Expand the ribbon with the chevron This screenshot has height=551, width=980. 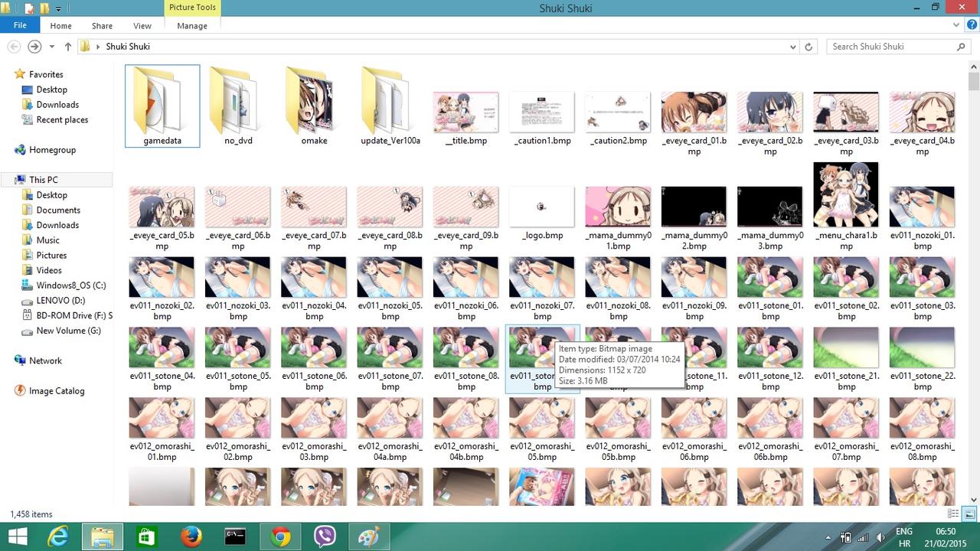(x=956, y=25)
